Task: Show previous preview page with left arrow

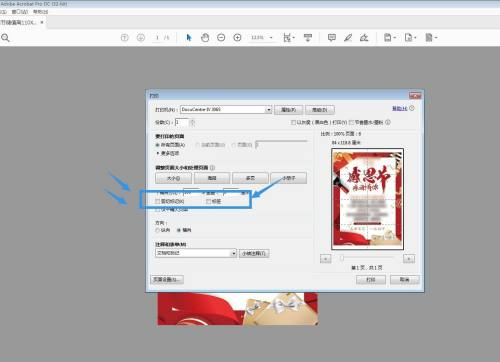Action: point(326,259)
